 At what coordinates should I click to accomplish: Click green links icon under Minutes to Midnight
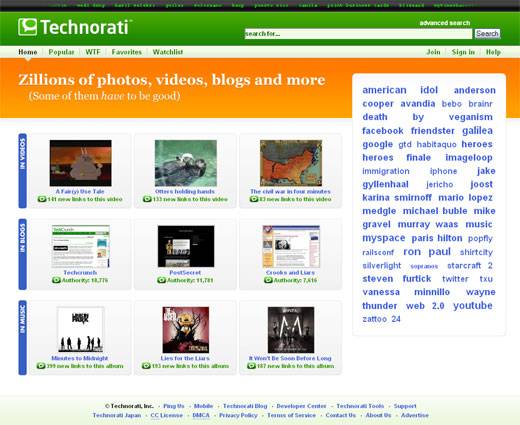pos(41,366)
